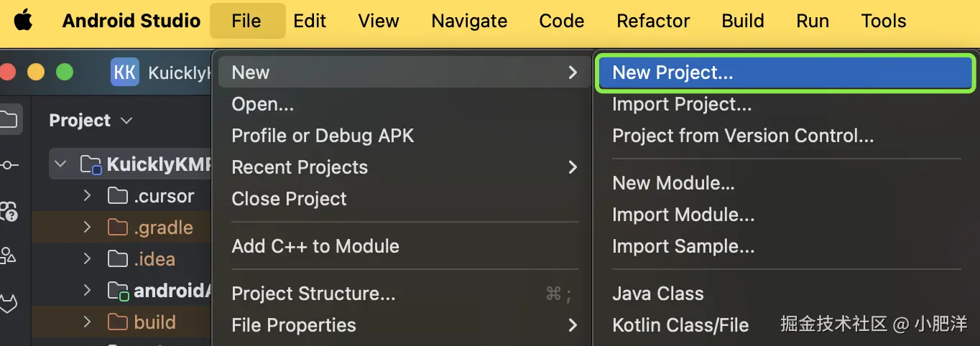Open the Commit tool window icon
Viewport: 980px width, 346px height.
pyautogui.click(x=9, y=165)
